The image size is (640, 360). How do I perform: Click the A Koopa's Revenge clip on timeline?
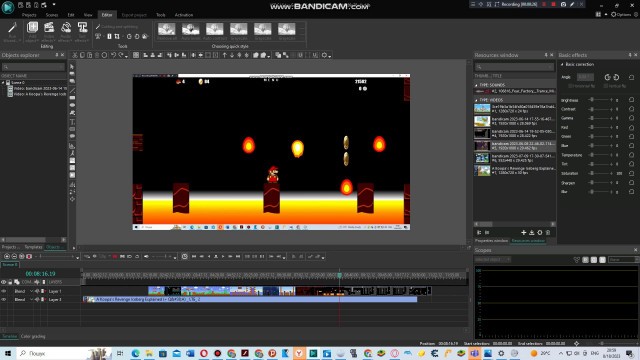[250, 300]
